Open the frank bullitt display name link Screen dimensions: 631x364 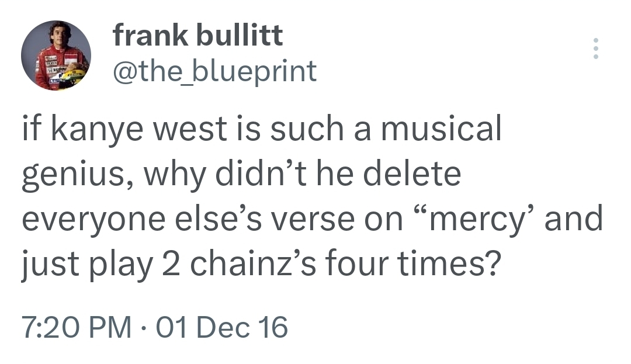[197, 36]
